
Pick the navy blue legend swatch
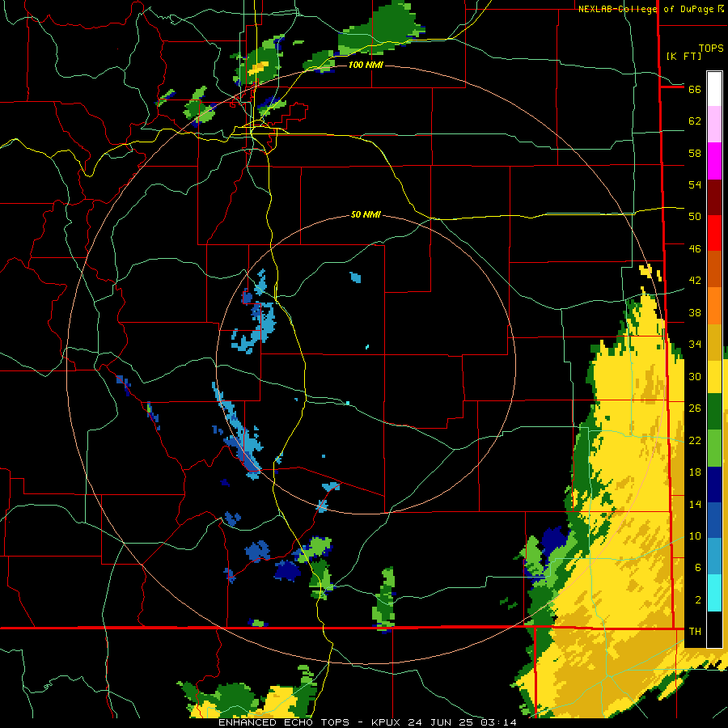pyautogui.click(x=714, y=485)
